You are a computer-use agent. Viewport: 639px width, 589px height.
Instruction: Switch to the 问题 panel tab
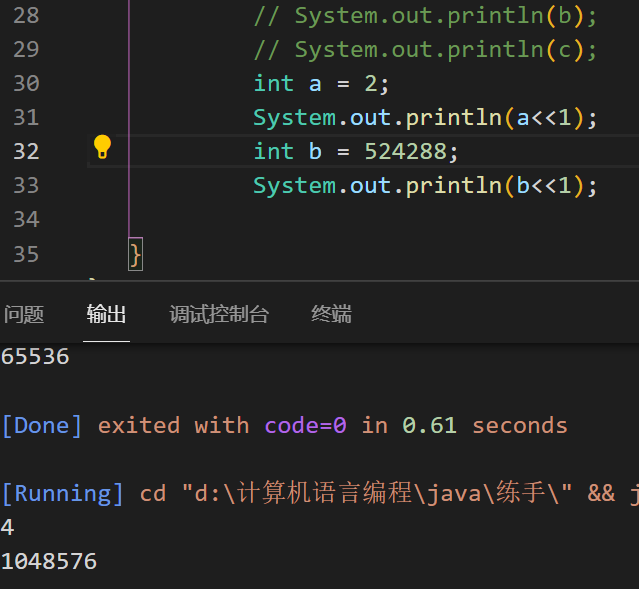[x=24, y=315]
